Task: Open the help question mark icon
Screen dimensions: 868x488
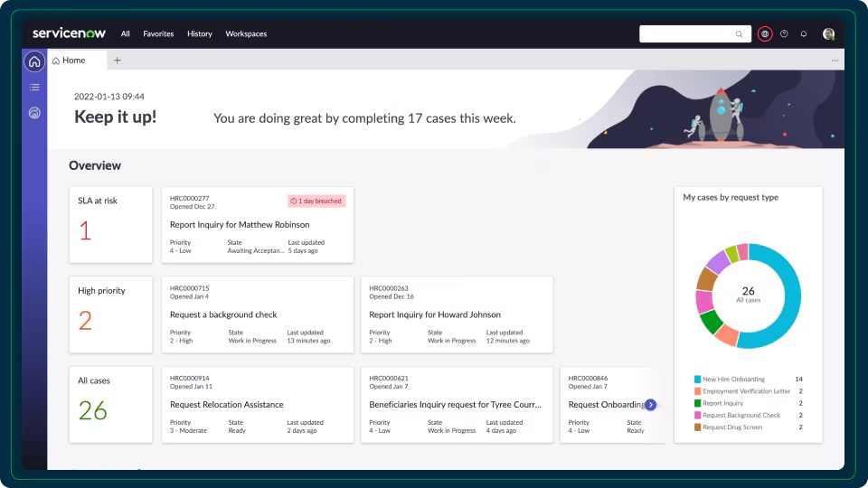Action: [784, 33]
